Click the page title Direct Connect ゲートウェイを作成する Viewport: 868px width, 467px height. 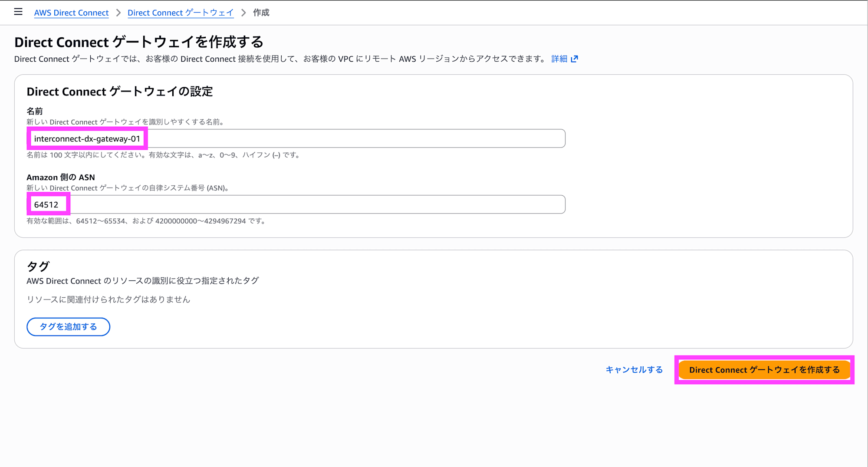(x=139, y=42)
